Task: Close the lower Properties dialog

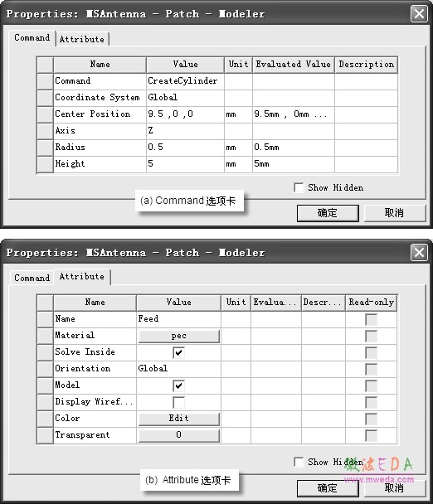Action: [x=419, y=252]
